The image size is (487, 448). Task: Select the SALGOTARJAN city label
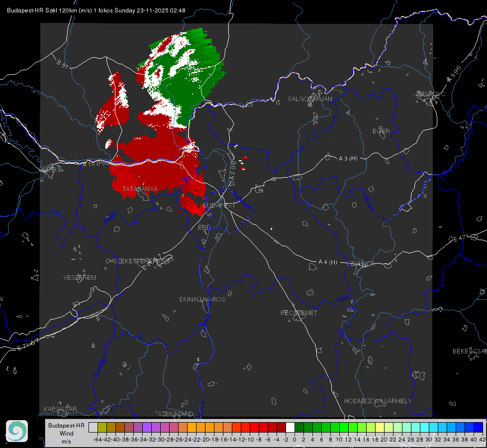pyautogui.click(x=309, y=99)
